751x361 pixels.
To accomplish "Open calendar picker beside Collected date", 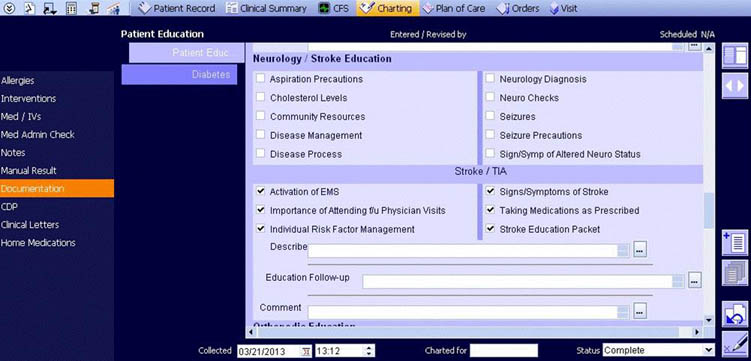I will coord(306,351).
